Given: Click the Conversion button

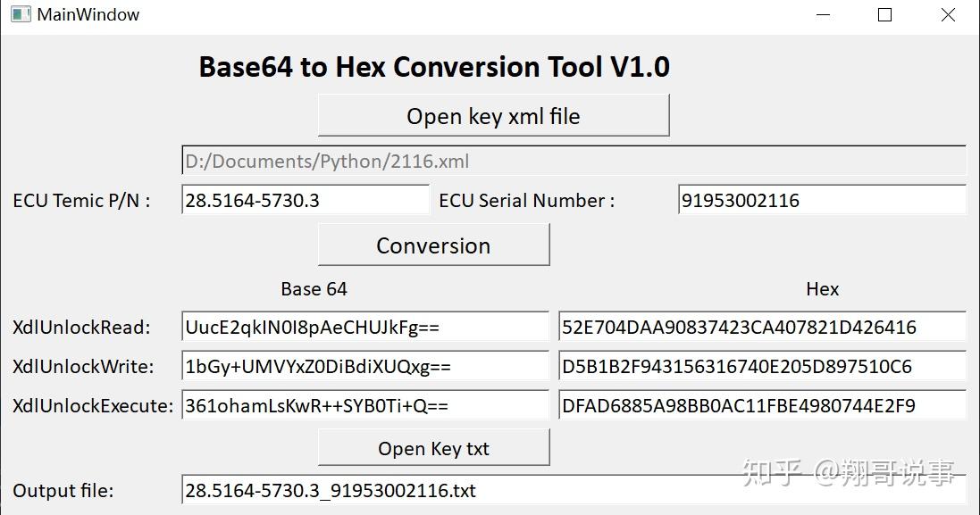Looking at the screenshot, I should [434, 245].
